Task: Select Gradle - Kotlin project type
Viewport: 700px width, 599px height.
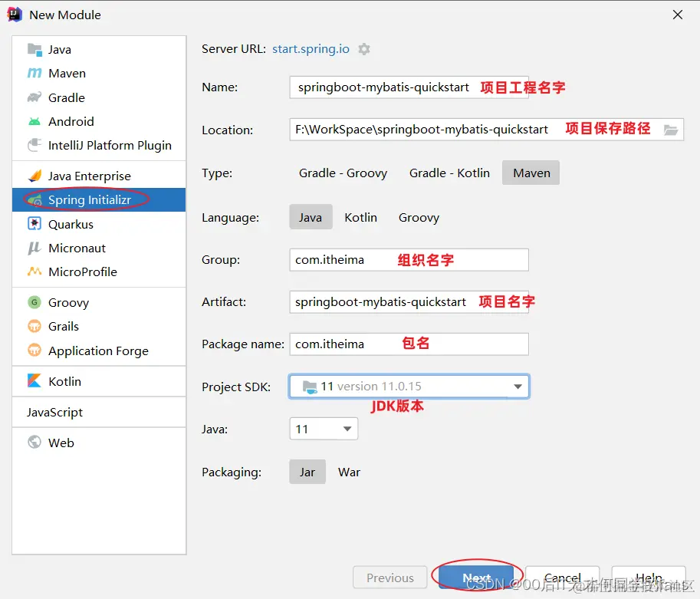Action: click(x=449, y=173)
